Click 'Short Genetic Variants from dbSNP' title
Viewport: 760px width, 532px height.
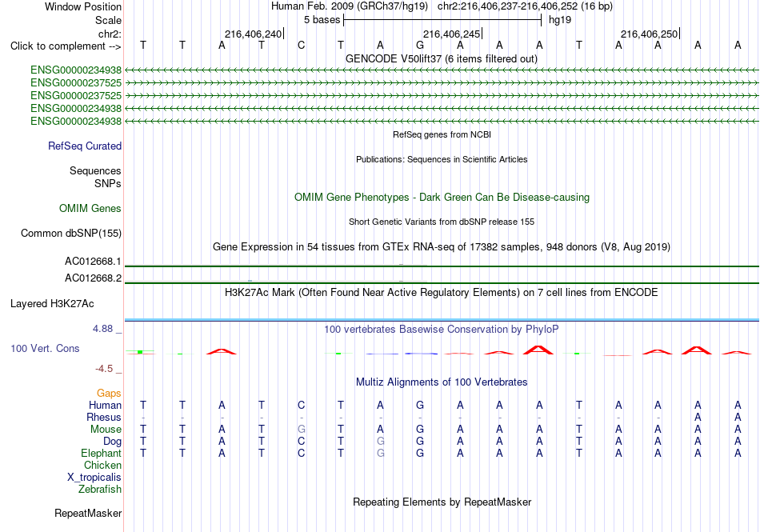(x=441, y=222)
